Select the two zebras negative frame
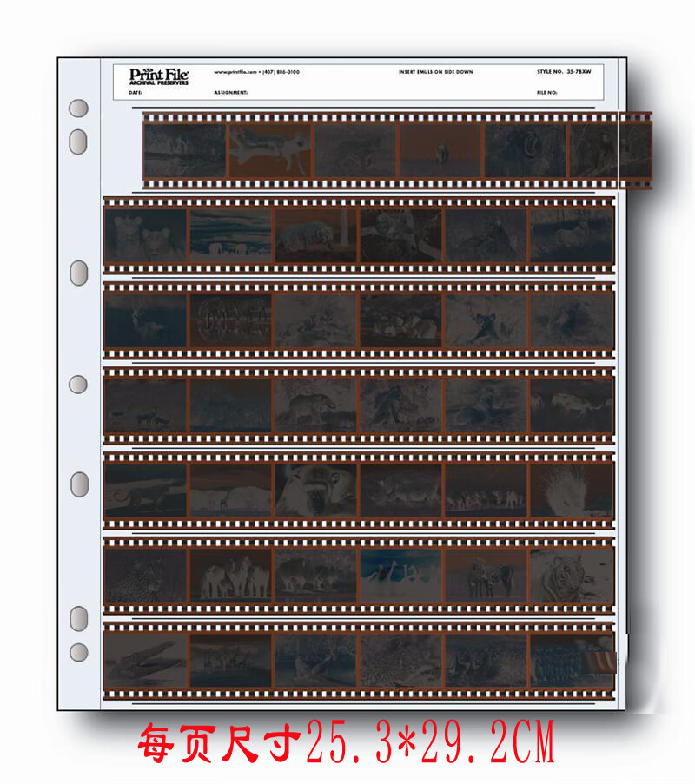Screen dimensions: 695x784 pos(486,576)
